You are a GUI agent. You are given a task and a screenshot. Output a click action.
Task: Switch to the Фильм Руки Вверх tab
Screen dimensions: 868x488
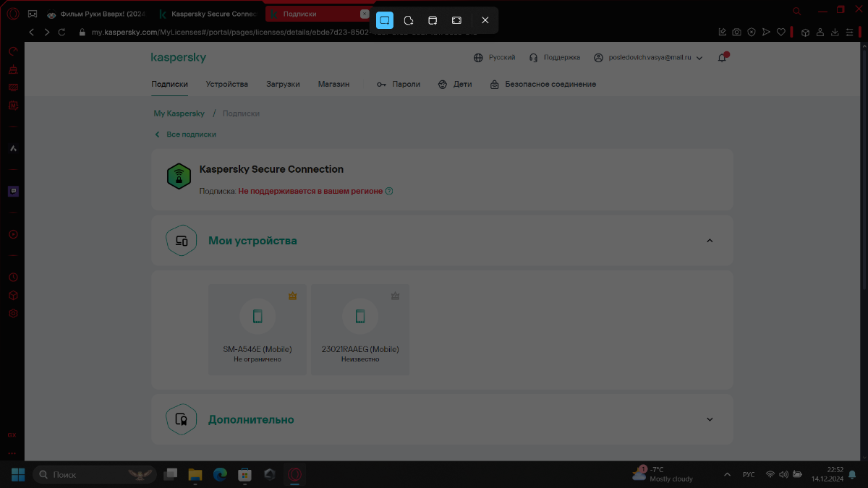(97, 14)
